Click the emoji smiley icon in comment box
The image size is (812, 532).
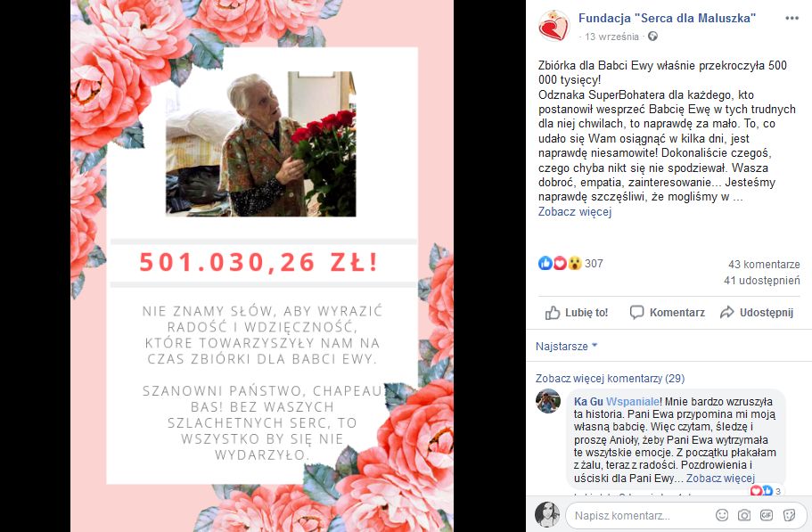(721, 515)
